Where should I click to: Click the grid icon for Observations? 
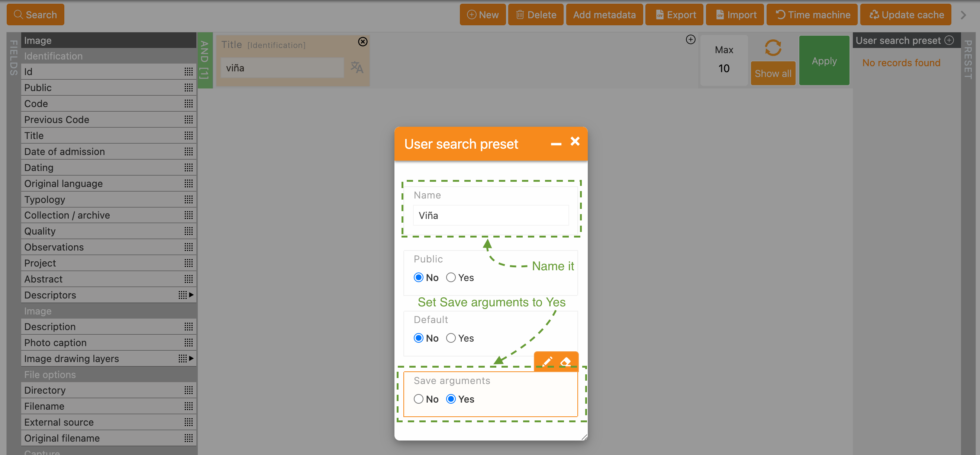[188, 247]
